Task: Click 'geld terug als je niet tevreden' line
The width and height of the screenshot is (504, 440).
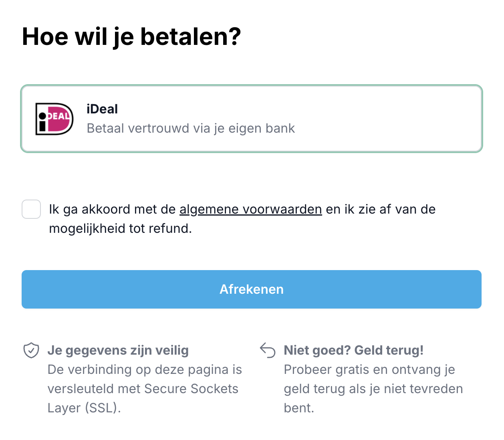Action: pos(373,389)
